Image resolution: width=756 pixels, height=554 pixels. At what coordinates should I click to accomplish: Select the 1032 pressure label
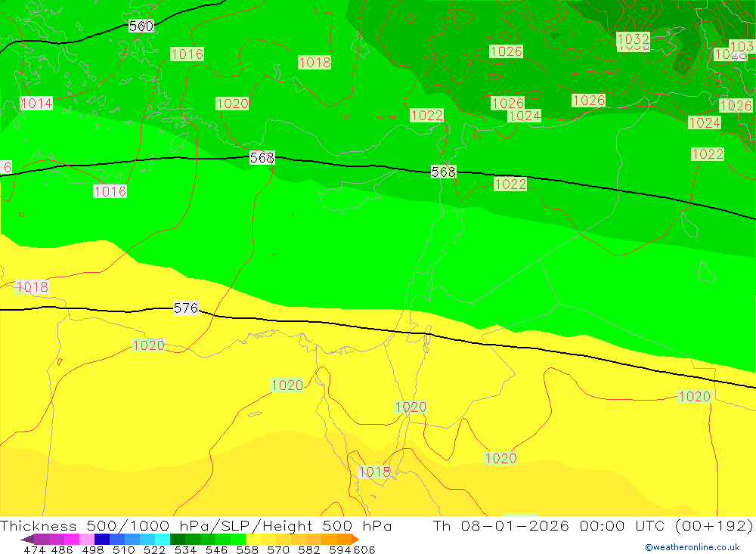[x=633, y=39]
